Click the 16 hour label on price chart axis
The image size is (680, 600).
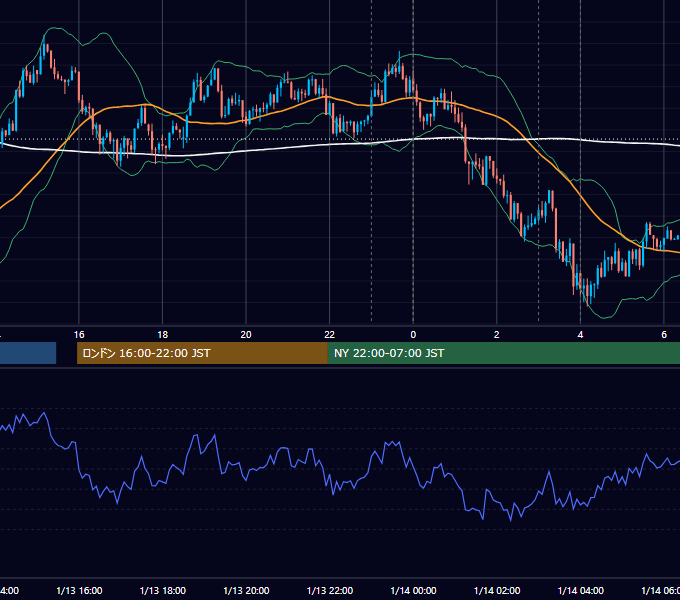click(79, 335)
